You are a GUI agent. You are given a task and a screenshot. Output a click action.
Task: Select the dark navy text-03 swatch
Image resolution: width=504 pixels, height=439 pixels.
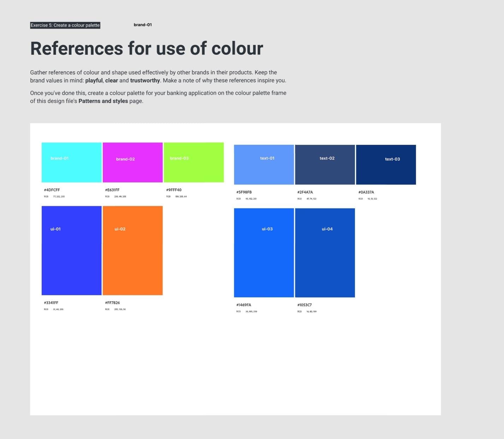tap(386, 165)
